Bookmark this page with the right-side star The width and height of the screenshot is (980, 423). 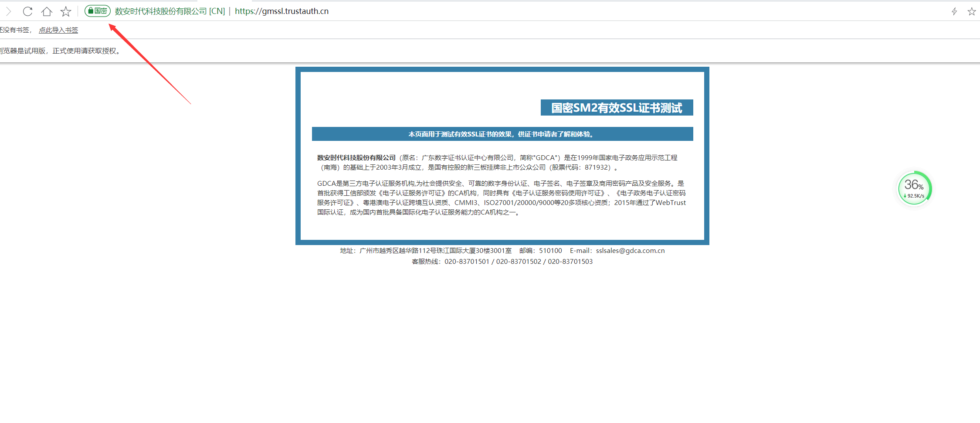tap(972, 11)
